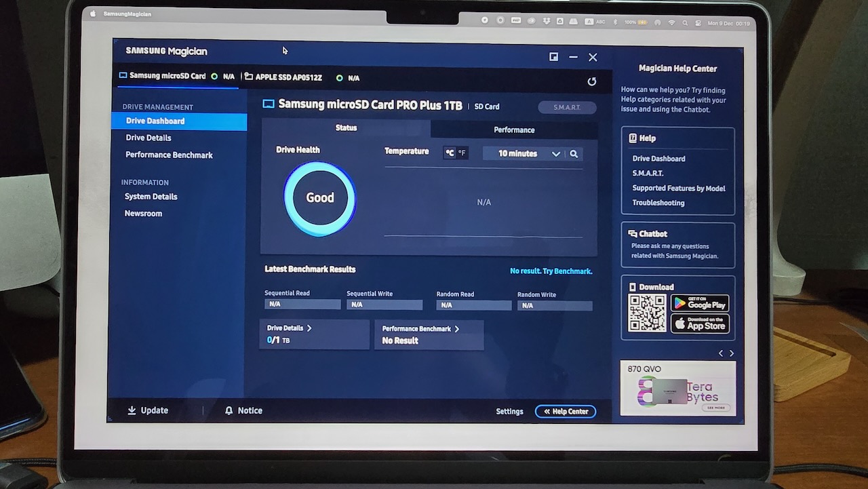Click the S.M.A.R.T. button

(567, 108)
